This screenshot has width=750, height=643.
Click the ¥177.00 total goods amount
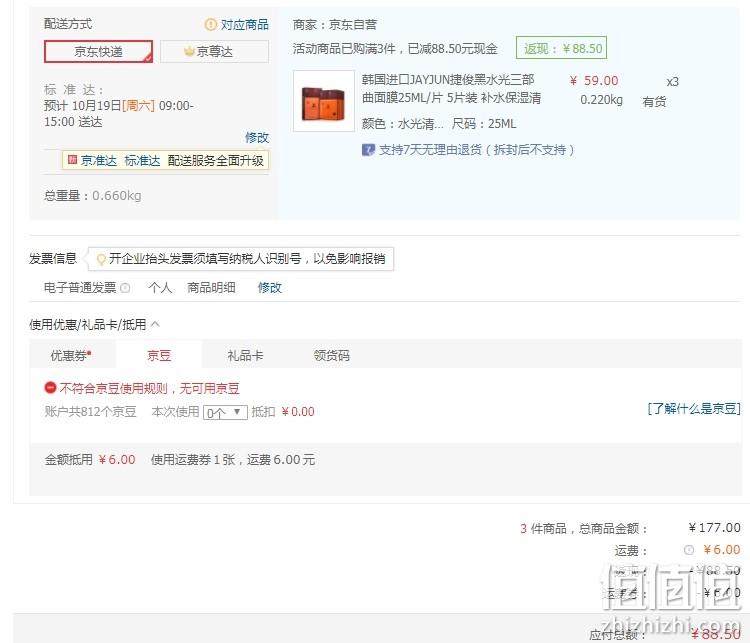click(715, 528)
